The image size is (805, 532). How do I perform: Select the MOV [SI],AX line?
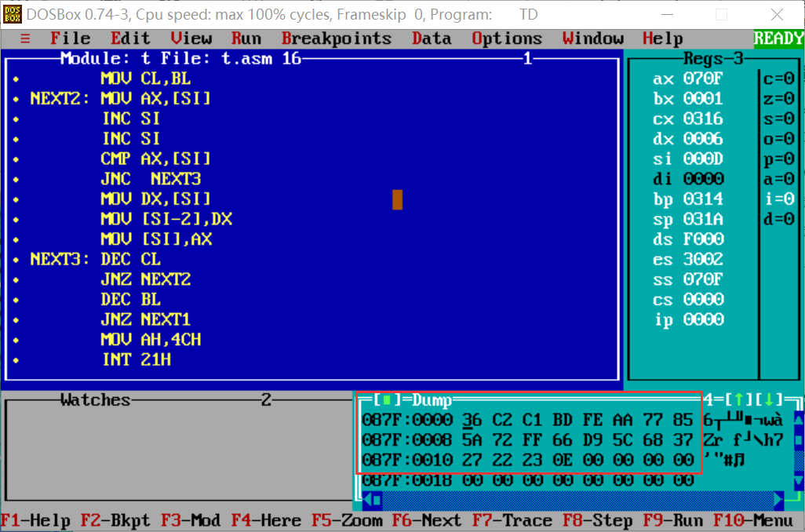click(x=155, y=239)
